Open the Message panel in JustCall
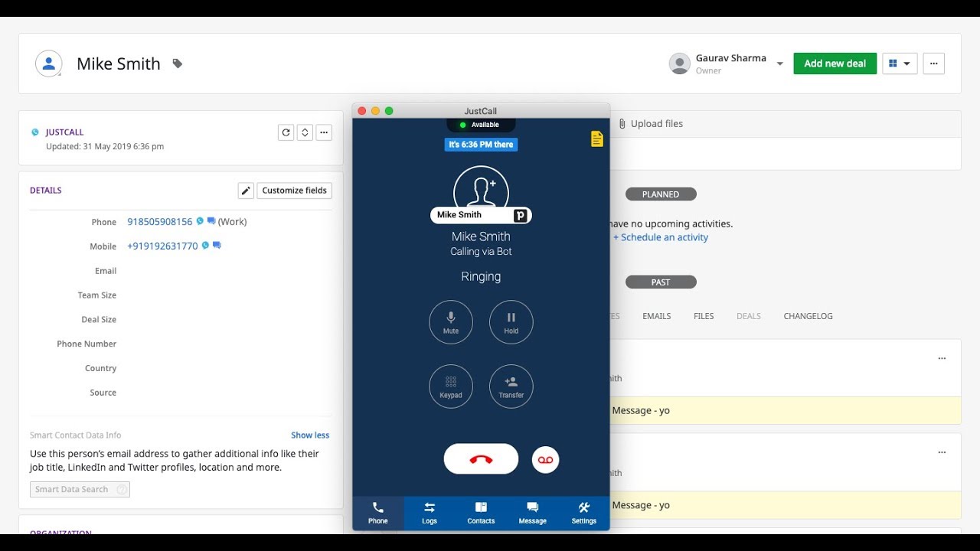 click(x=532, y=512)
